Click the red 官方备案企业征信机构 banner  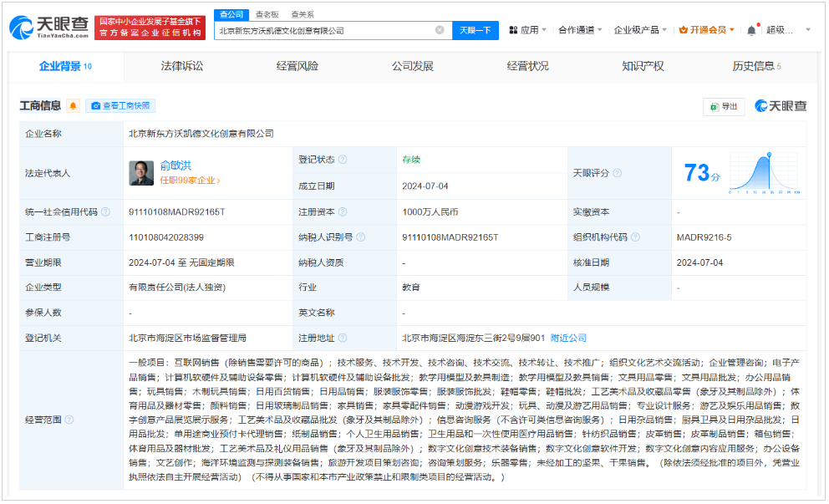(x=150, y=27)
